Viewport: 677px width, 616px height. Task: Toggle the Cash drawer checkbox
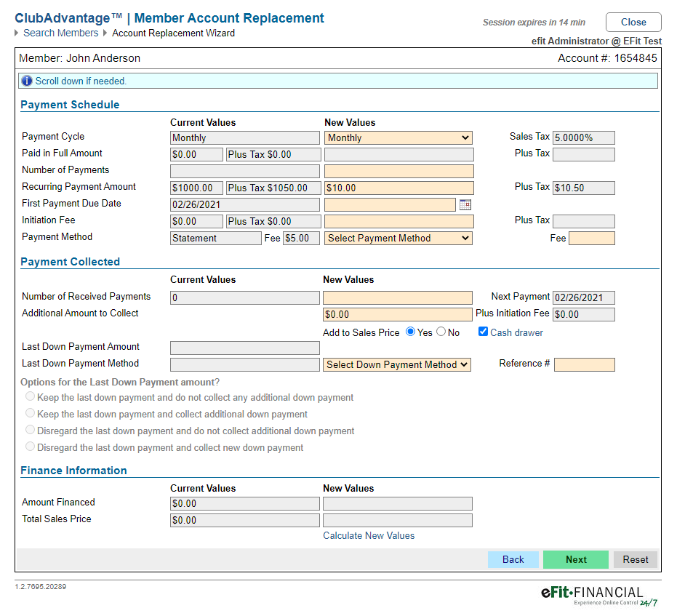483,332
